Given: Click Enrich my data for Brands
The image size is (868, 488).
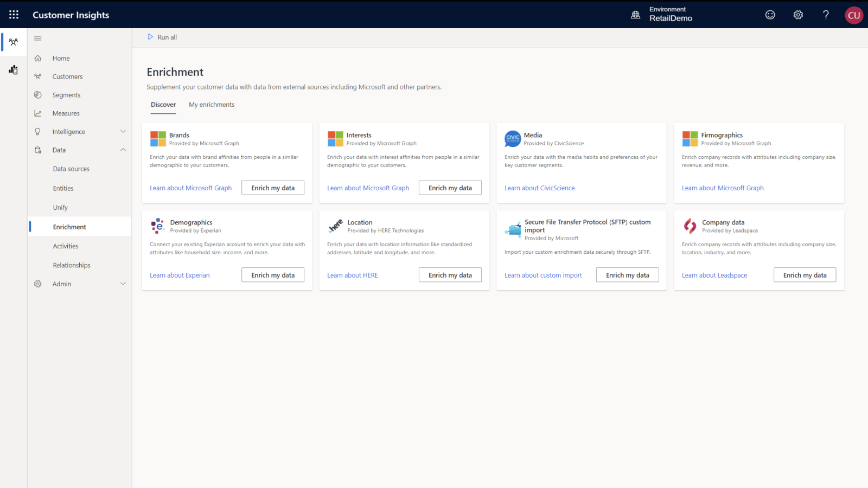Looking at the screenshot, I should 273,188.
